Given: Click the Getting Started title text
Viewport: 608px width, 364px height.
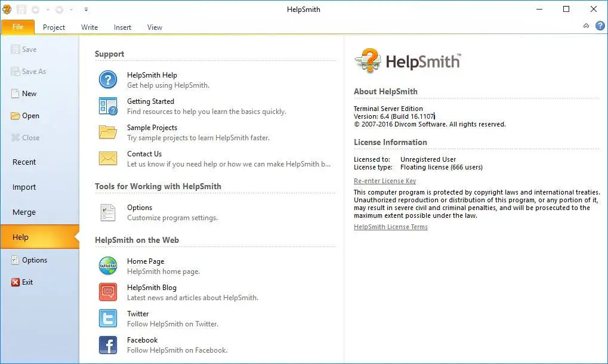Looking at the screenshot, I should [150, 101].
